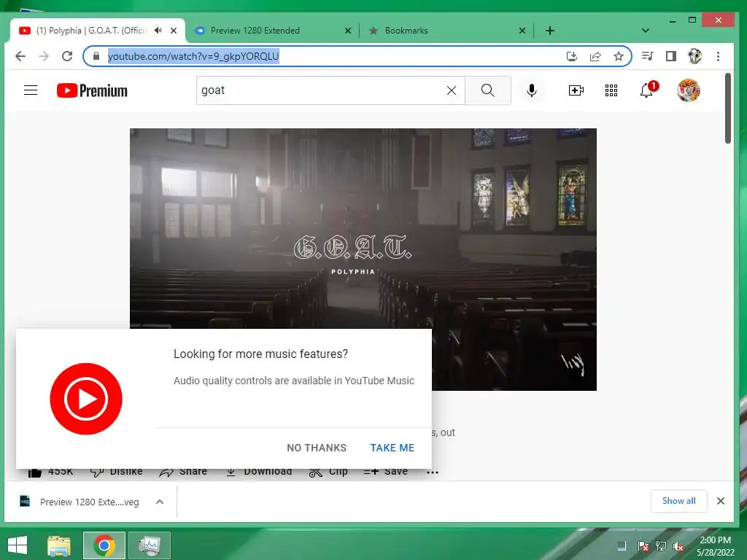Viewport: 747px width, 560px height.
Task: Click the install app icon in address bar
Action: 572,57
